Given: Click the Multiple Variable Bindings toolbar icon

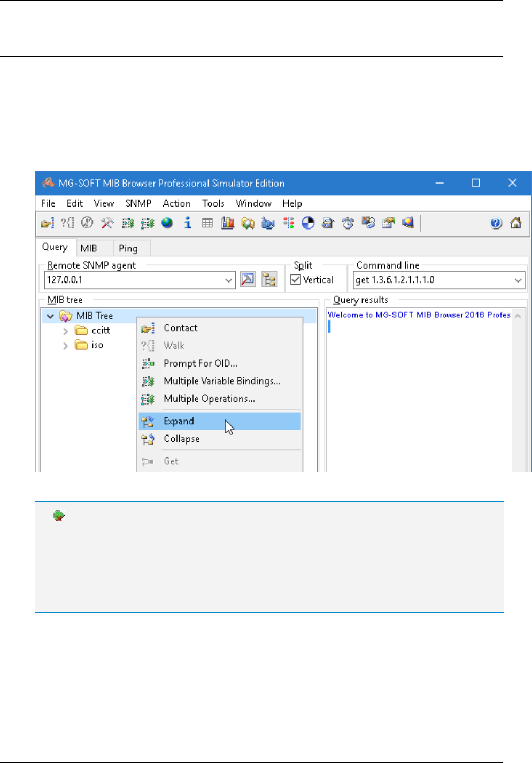Looking at the screenshot, I should [127, 223].
